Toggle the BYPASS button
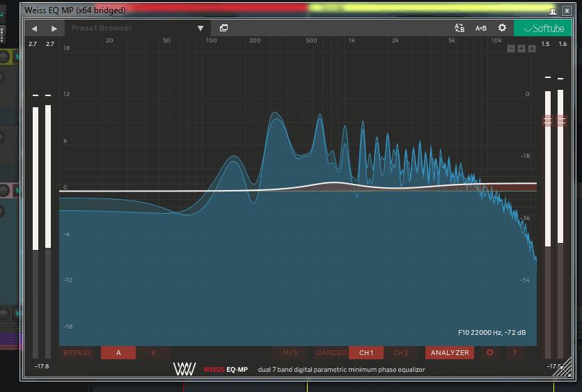The image size is (582, 392). click(x=77, y=352)
